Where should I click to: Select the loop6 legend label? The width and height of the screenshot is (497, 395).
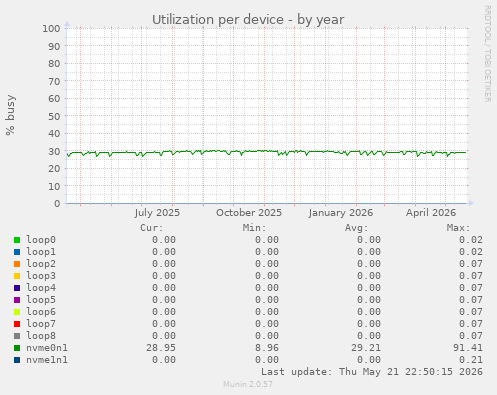tap(41, 312)
